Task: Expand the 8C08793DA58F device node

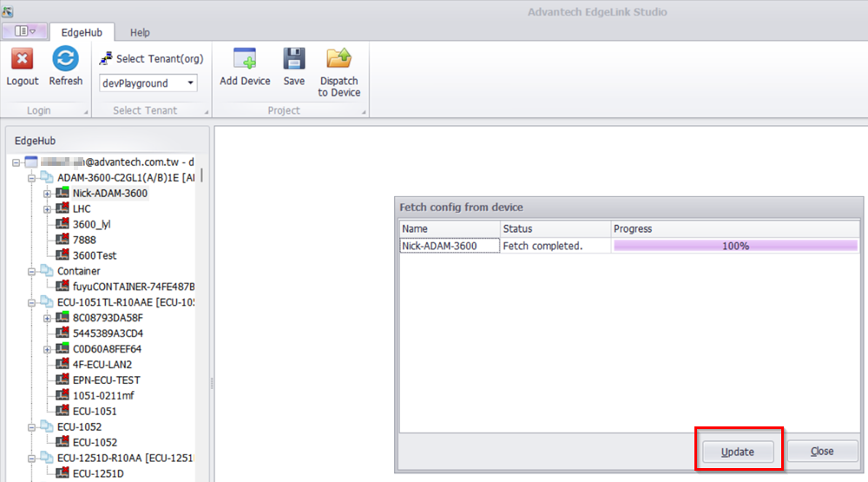Action: click(x=47, y=318)
